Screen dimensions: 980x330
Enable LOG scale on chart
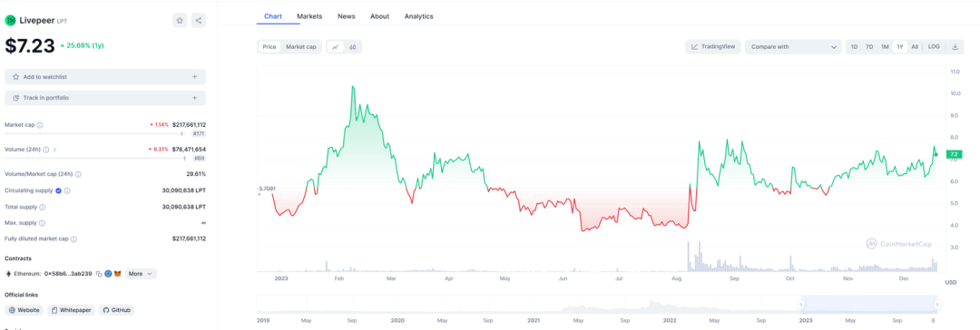tap(934, 47)
